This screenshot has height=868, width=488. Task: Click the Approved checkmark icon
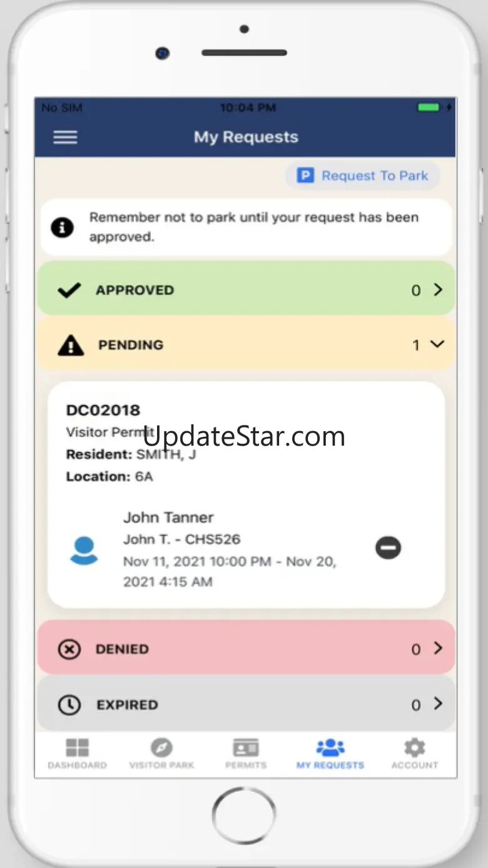pyautogui.click(x=69, y=290)
